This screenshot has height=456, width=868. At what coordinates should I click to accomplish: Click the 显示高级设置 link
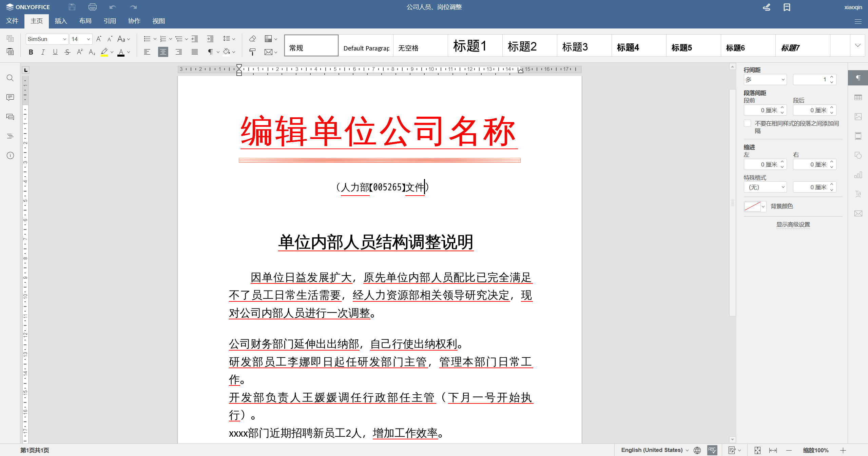[793, 224]
